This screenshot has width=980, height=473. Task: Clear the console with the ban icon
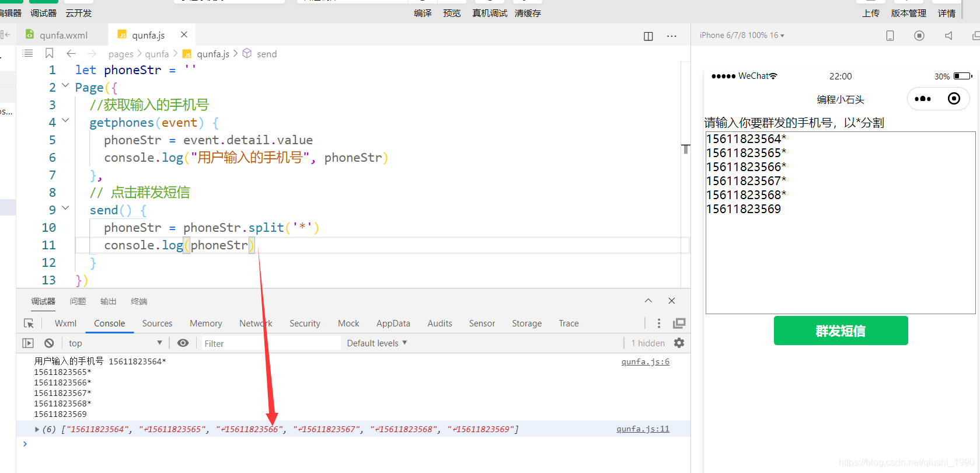[x=49, y=343]
